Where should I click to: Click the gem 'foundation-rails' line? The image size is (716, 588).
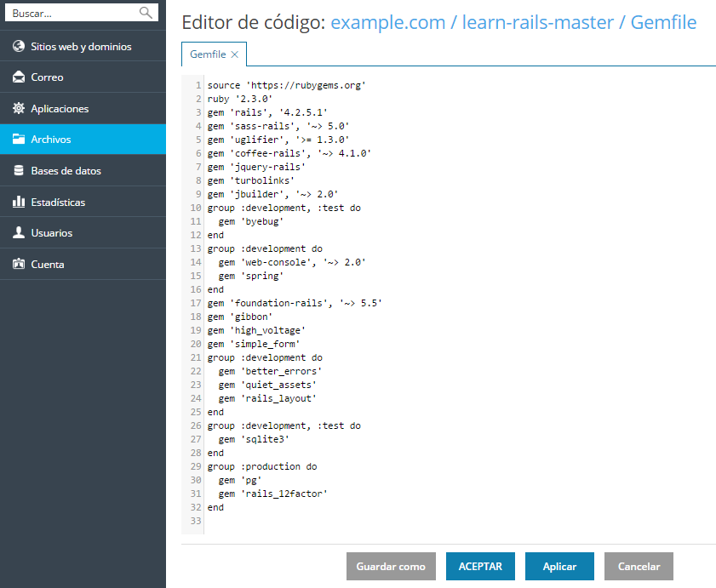tap(295, 303)
